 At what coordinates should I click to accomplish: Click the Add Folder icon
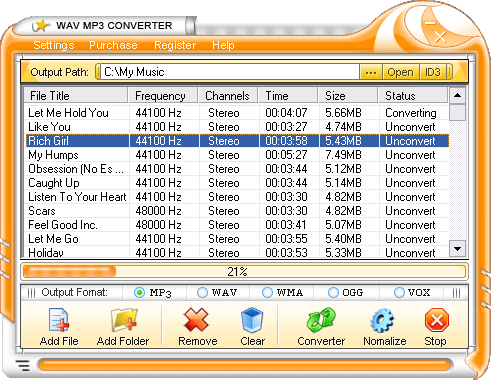124,320
